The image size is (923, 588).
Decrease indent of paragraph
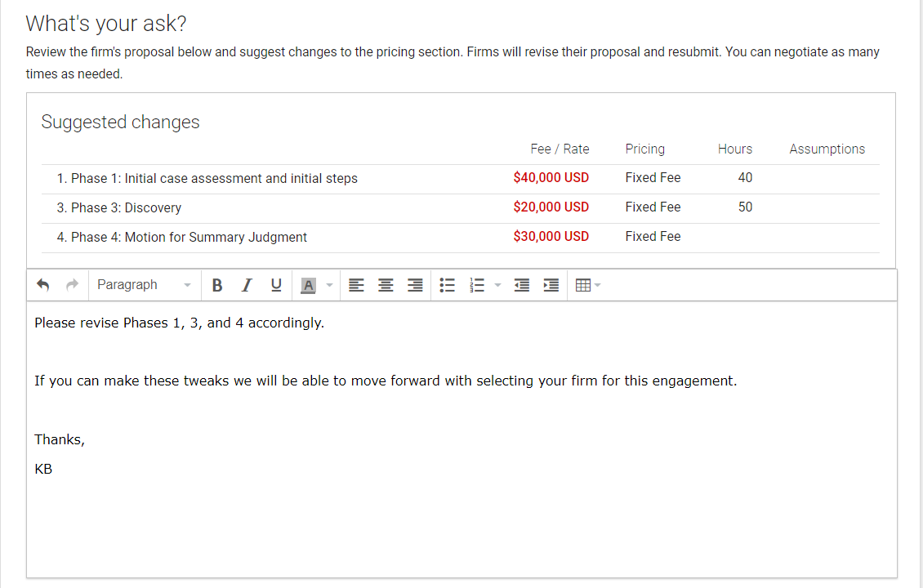522,286
